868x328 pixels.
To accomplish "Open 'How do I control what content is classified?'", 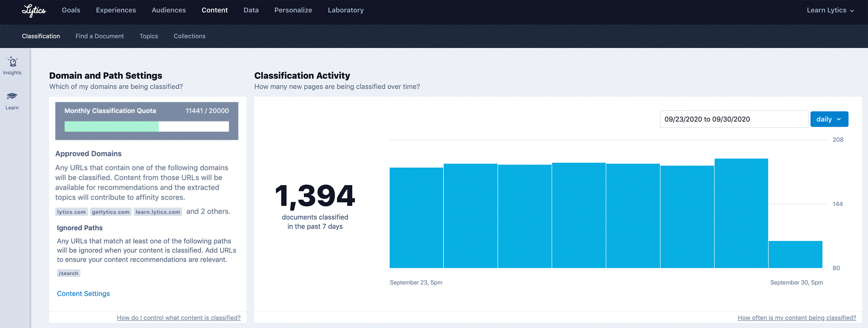I will [x=179, y=318].
